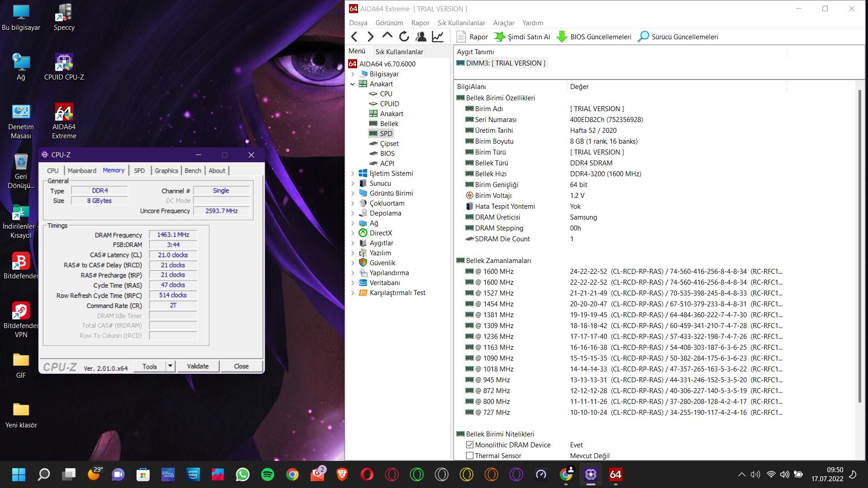Viewport: 868px width, 488px height.
Task: Expand the Bilgisayar tree node
Action: (353, 74)
